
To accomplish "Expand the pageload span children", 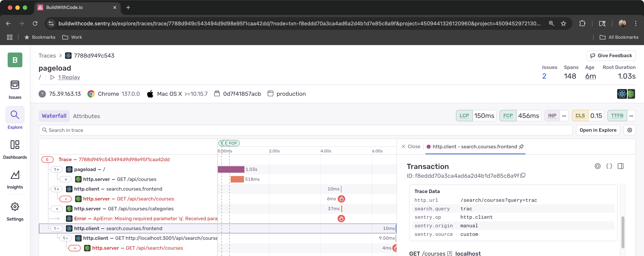I will click(56, 169).
